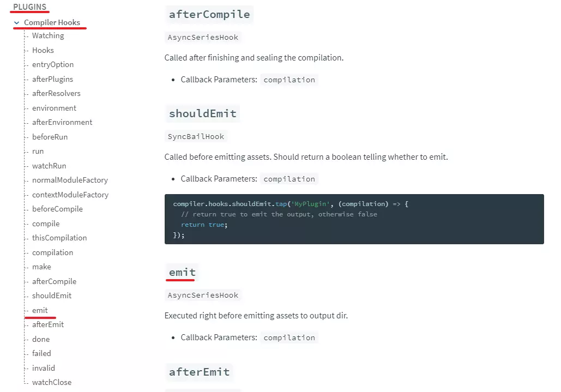The width and height of the screenshot is (561, 392).
Task: Navigate to normalModuleFactory in sidebar
Action: (70, 180)
